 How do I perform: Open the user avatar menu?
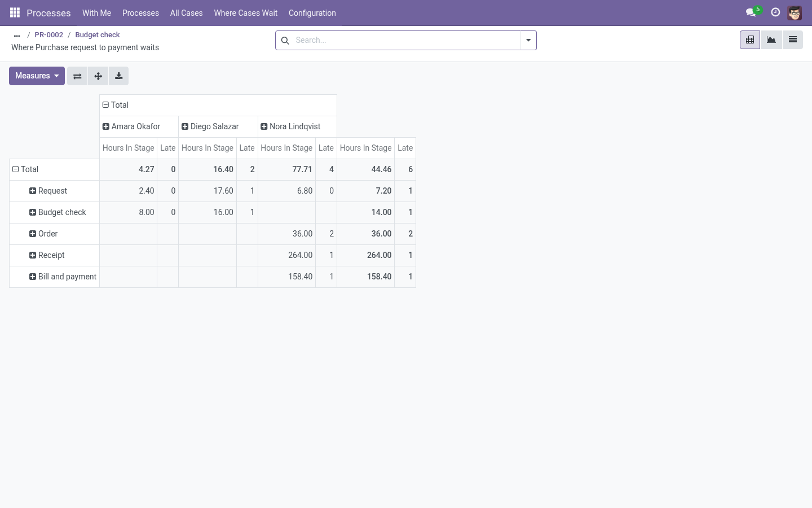click(x=795, y=12)
